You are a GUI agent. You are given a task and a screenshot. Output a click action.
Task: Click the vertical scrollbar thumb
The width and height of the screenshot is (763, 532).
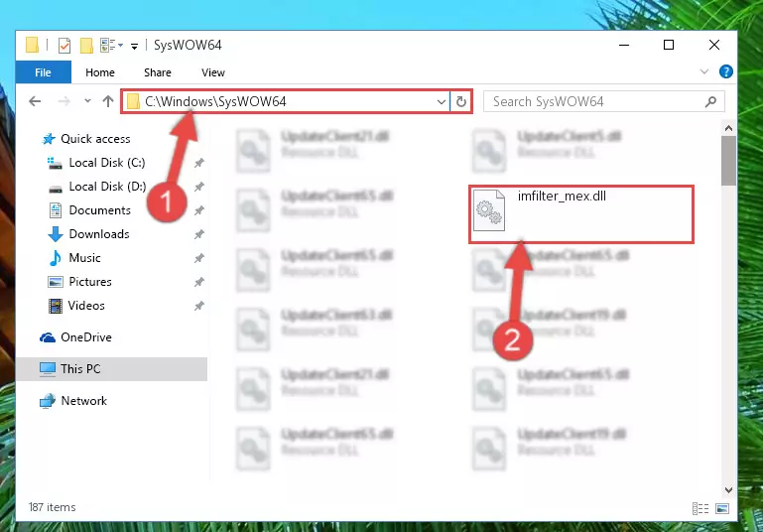pos(728,161)
